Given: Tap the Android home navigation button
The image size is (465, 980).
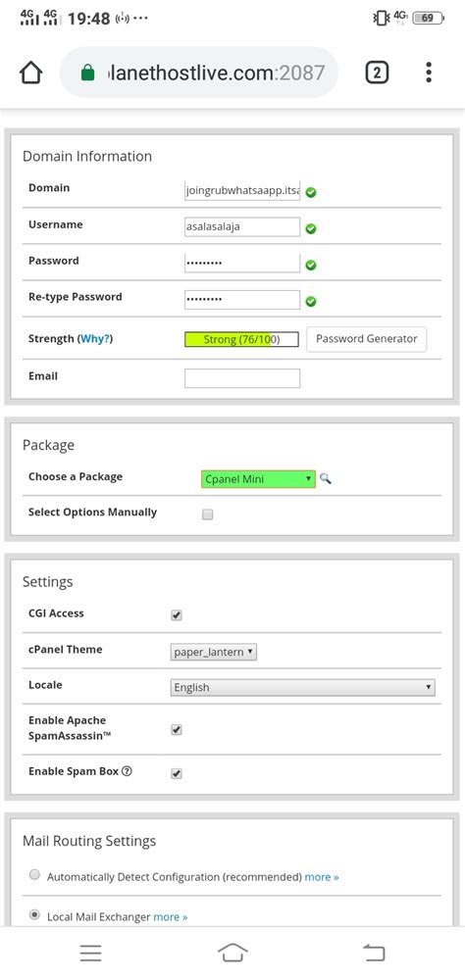Looking at the screenshot, I should pos(232,953).
